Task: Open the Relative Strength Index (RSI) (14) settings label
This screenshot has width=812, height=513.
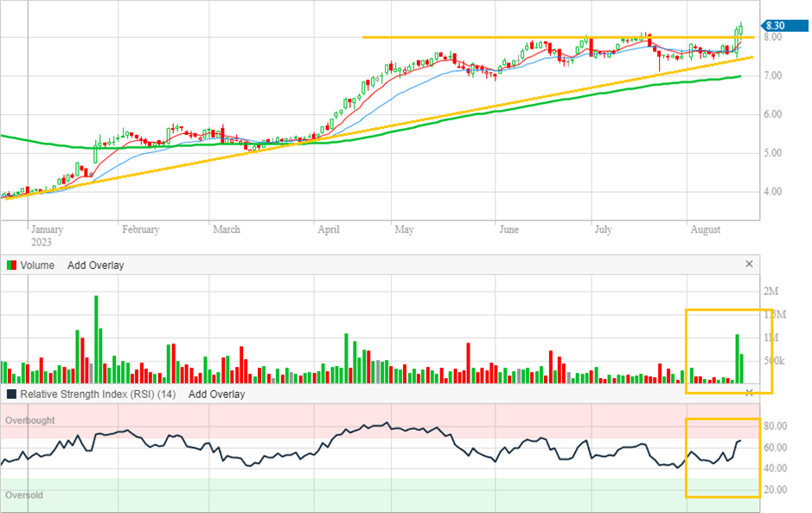Action: tap(100, 394)
